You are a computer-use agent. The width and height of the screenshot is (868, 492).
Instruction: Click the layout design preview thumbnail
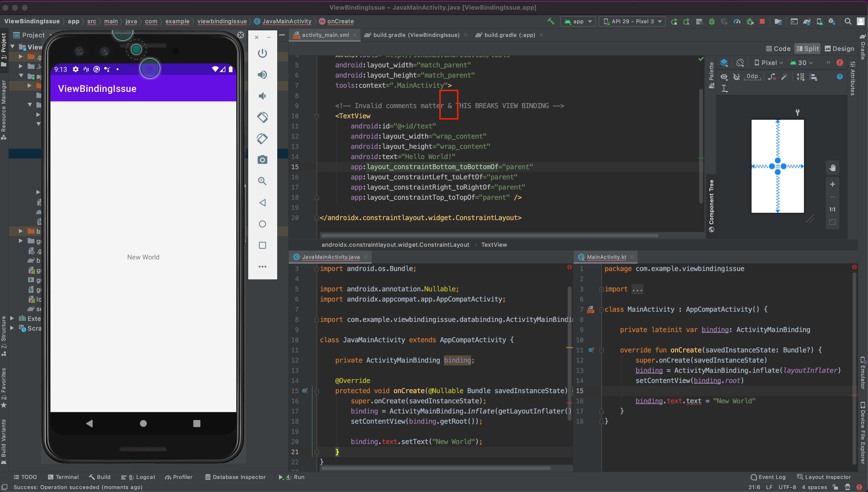[777, 166]
